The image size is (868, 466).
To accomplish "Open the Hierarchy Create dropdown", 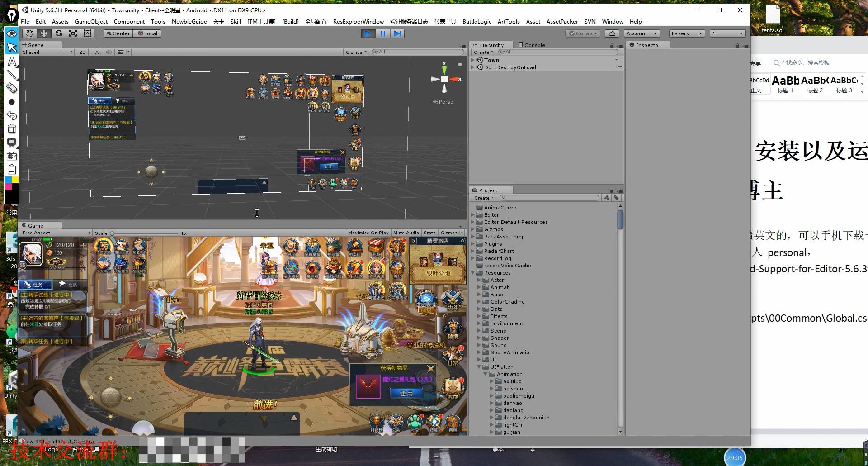I will tap(483, 52).
